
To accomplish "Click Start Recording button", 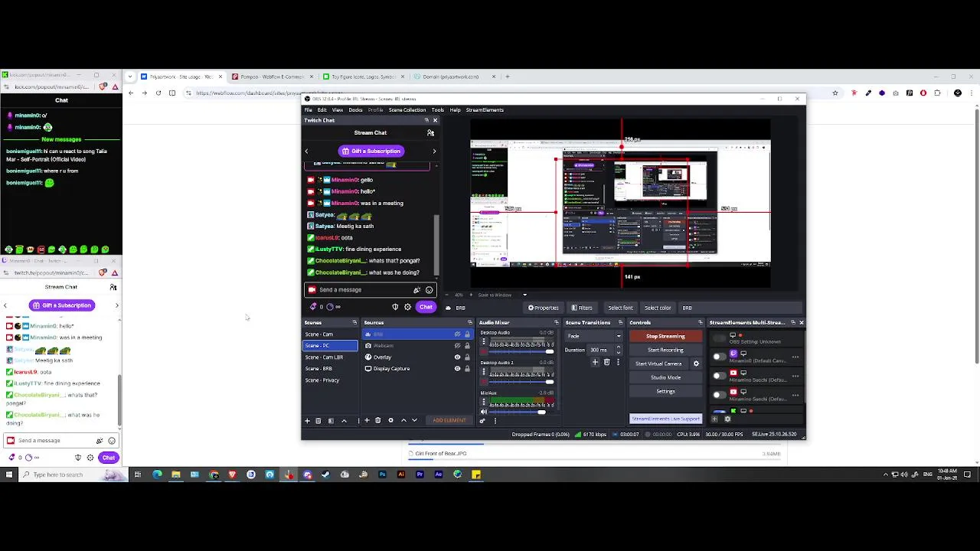I will 665,350.
